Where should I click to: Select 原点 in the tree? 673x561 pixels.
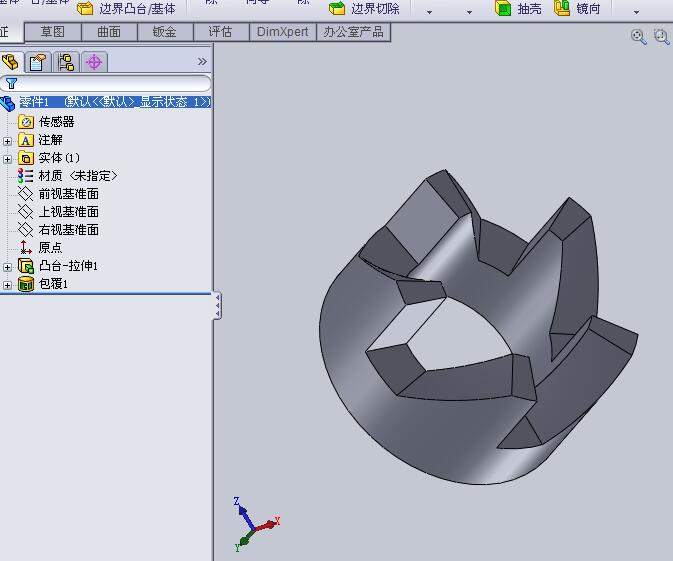pos(50,248)
